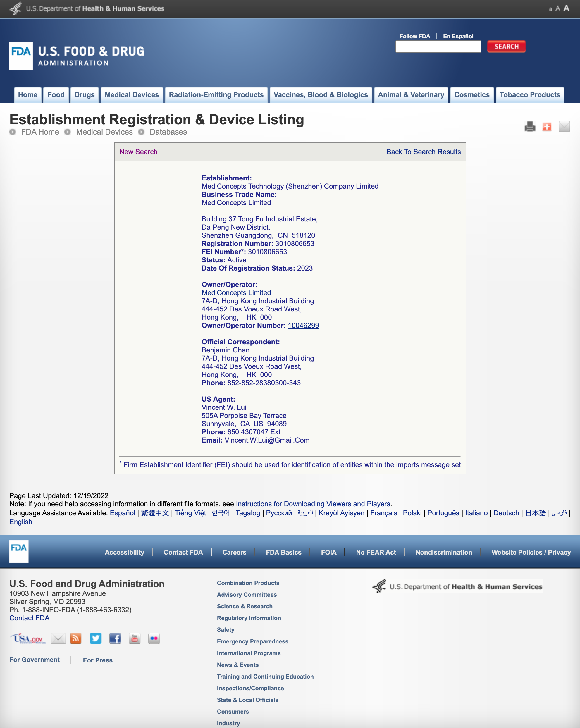Open the RSS feed icon
580x728 pixels.
76,638
